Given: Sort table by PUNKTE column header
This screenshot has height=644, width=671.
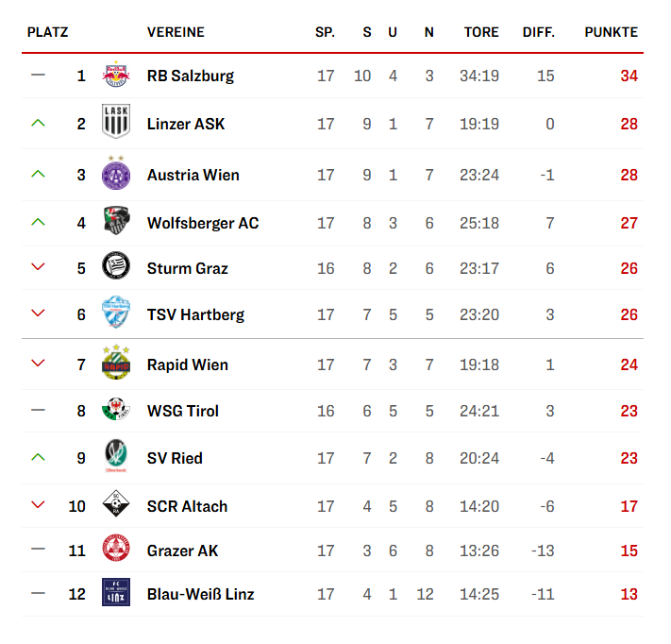Looking at the screenshot, I should tap(612, 32).
